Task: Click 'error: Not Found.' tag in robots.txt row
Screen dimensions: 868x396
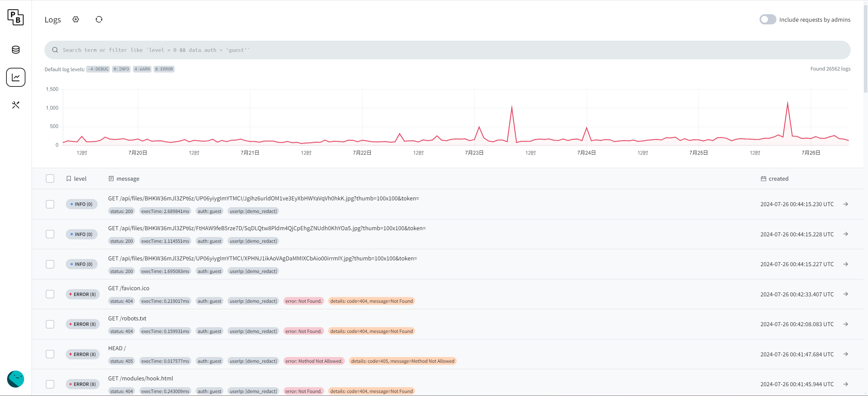Action: coord(303,331)
